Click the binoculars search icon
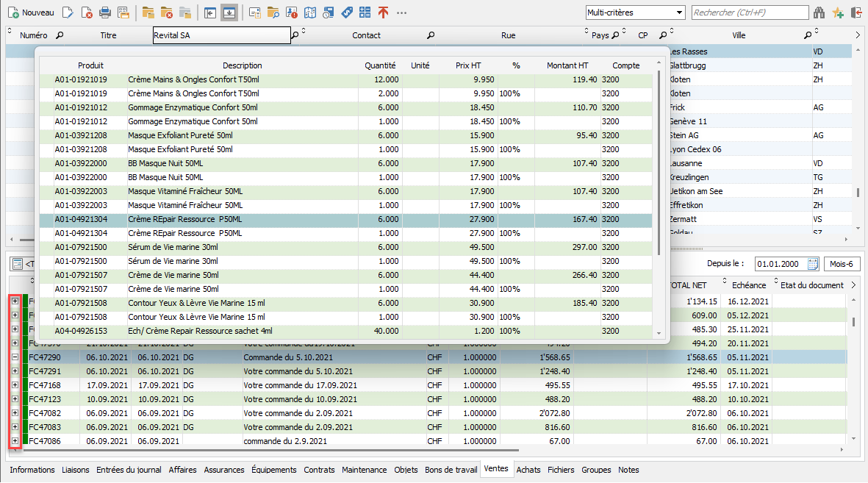This screenshot has width=868, height=483. pyautogui.click(x=819, y=12)
